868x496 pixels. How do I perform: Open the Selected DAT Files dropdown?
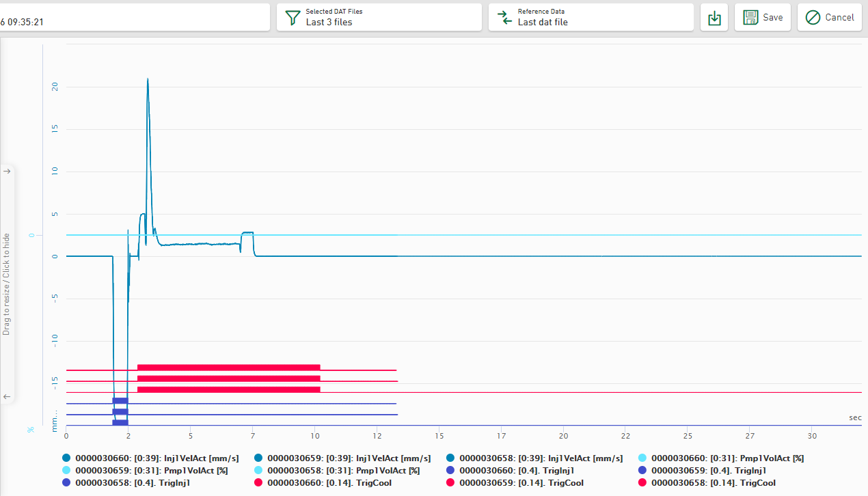coord(379,17)
